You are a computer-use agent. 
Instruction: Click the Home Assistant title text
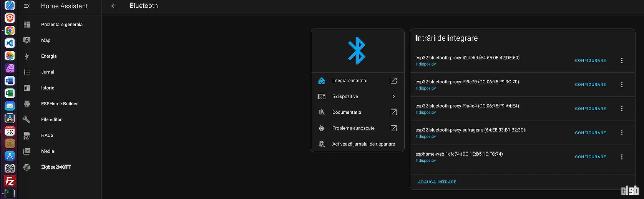(65, 6)
